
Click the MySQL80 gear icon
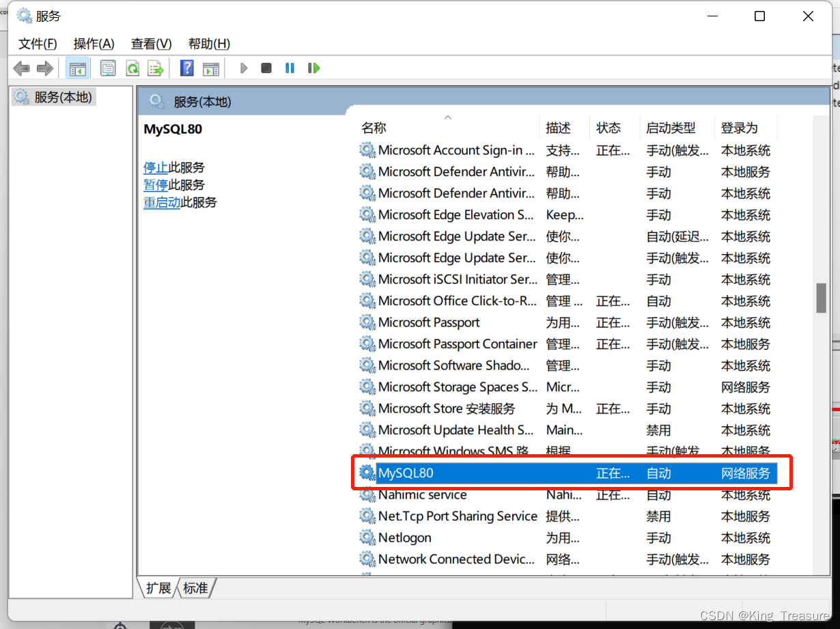[x=367, y=473]
